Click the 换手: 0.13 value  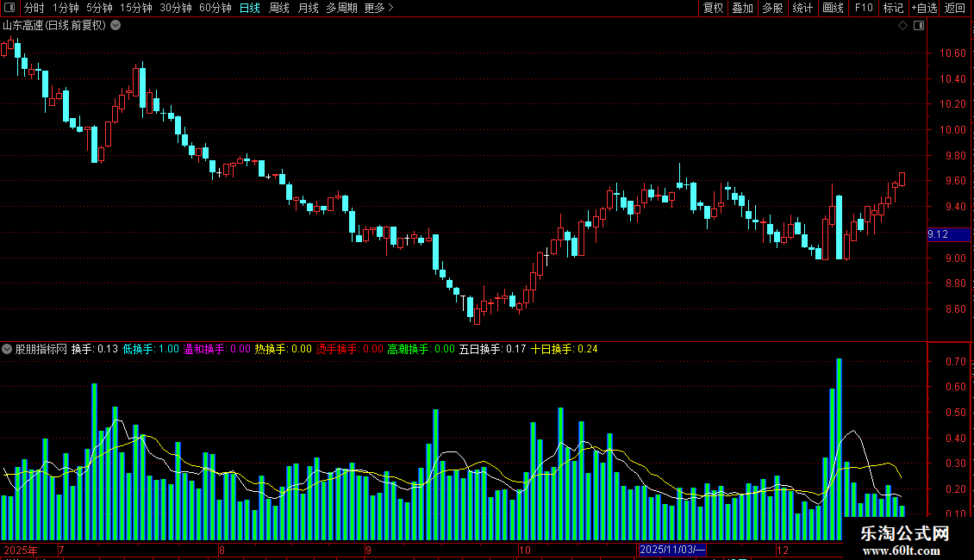tap(95, 349)
